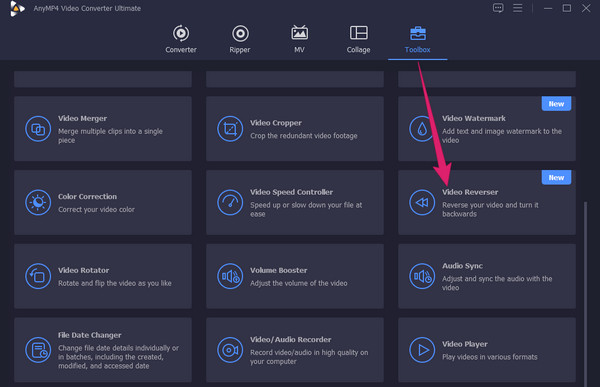Click the Video Rotator icon
The height and width of the screenshot is (387, 600).
point(38,276)
